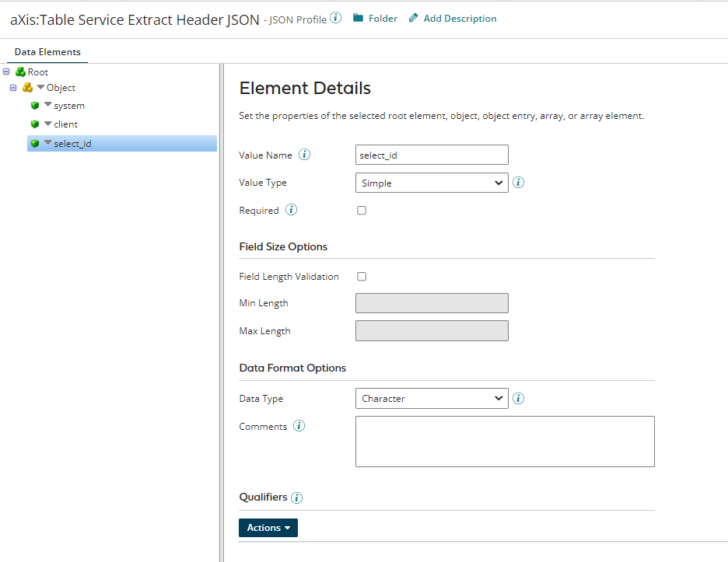The image size is (728, 562).
Task: Switch to the Data Elements tab
Action: pos(47,51)
